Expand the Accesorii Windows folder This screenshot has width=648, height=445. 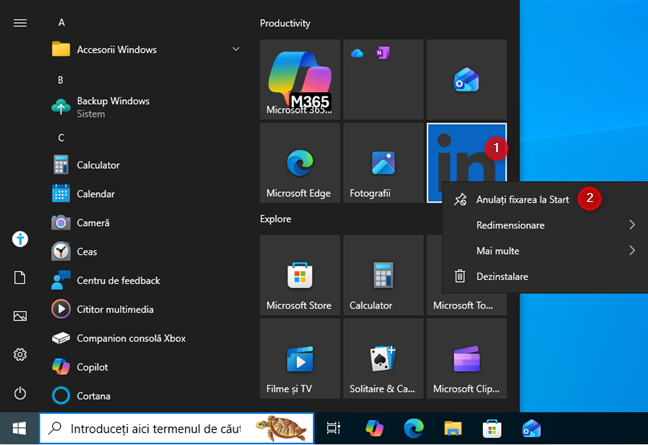coord(145,50)
